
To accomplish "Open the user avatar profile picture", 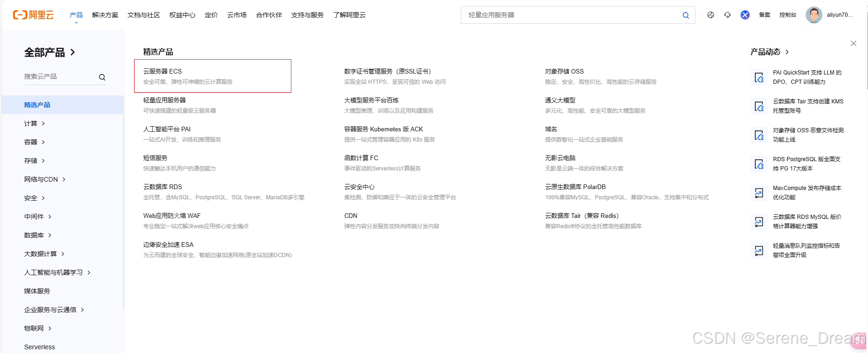I will tap(814, 15).
